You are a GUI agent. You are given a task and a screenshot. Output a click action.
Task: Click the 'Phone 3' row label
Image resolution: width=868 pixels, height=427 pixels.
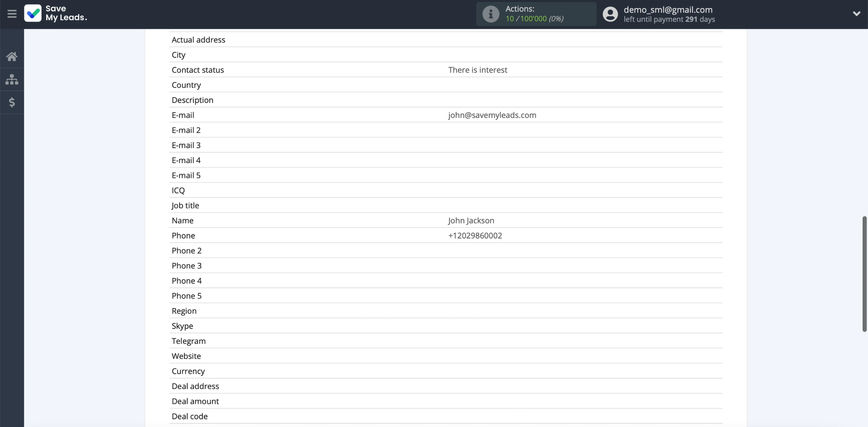[x=186, y=266]
